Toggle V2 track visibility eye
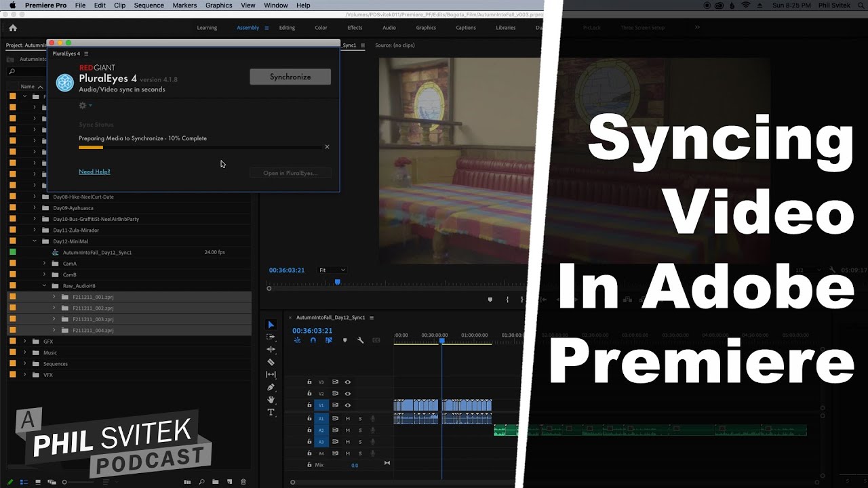 348,393
